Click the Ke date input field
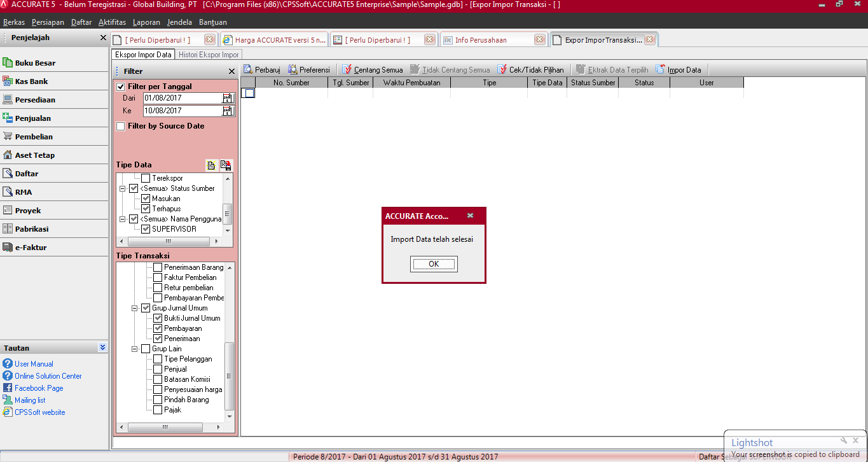 [x=181, y=111]
